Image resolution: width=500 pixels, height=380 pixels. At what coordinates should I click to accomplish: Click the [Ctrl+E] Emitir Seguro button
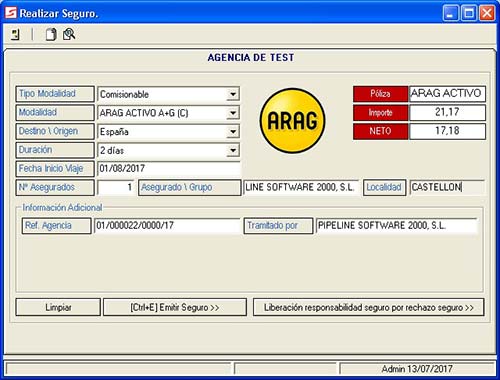[x=175, y=307]
